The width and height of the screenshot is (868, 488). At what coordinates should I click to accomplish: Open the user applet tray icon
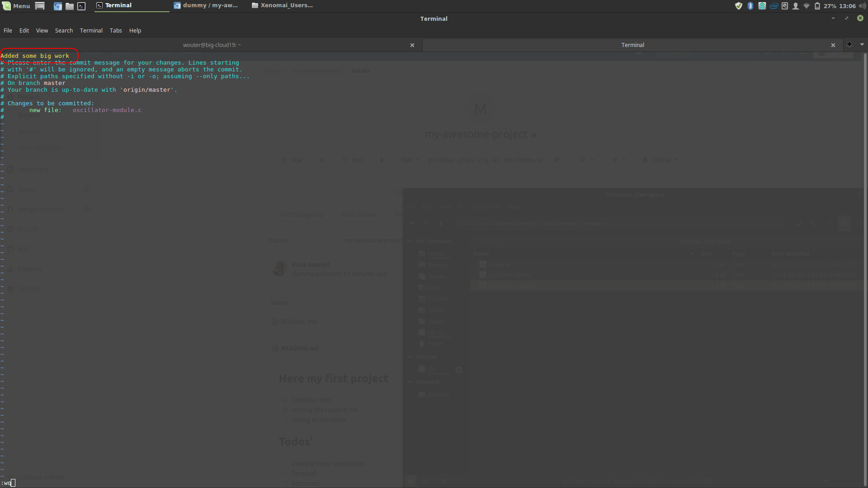tap(796, 6)
